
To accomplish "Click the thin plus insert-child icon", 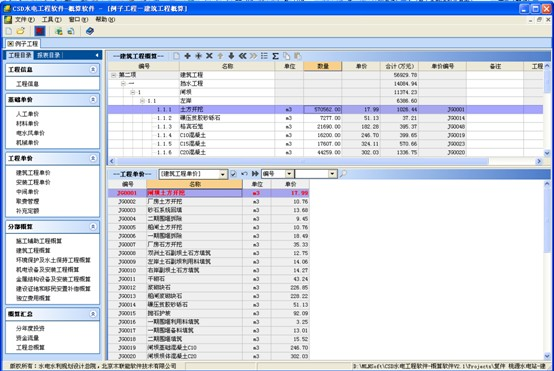I will tap(198, 56).
